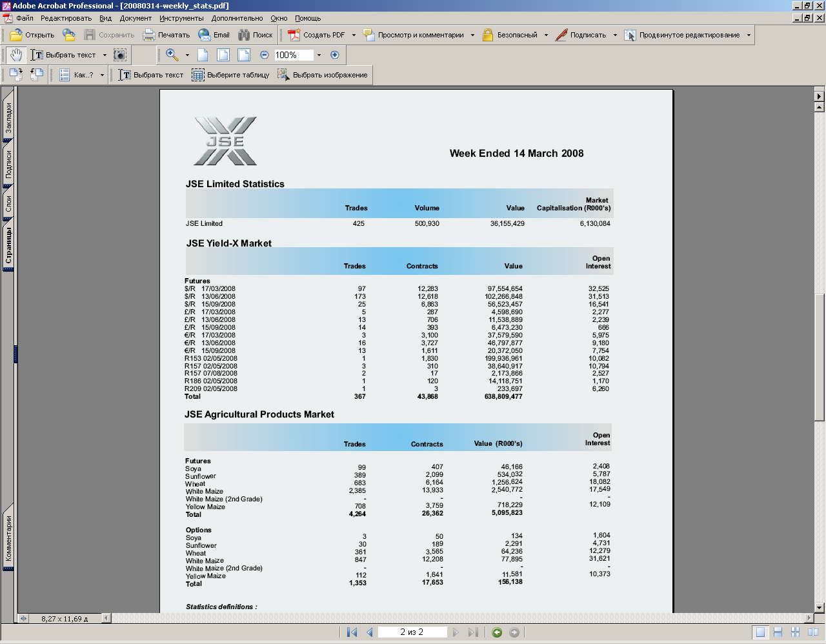Print the document with Печатать
The height and width of the screenshot is (644, 826).
pyautogui.click(x=166, y=35)
